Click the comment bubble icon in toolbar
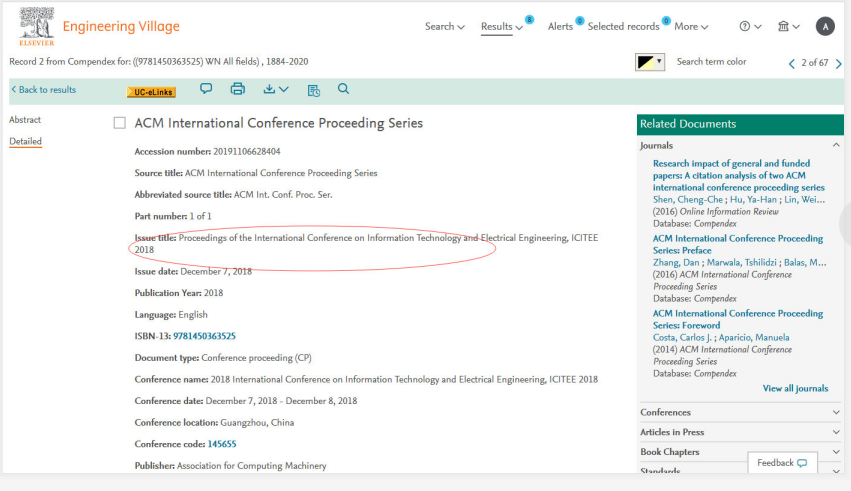 pos(206,89)
